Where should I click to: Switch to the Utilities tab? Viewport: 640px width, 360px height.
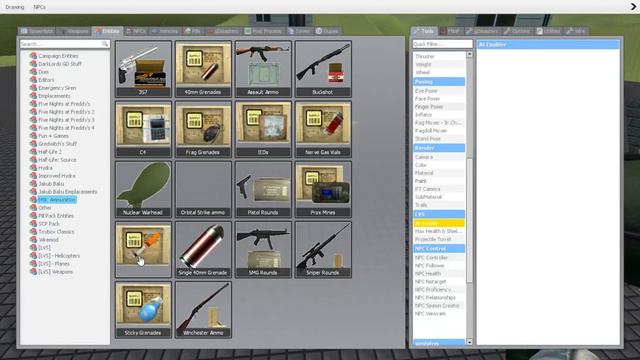pos(548,31)
